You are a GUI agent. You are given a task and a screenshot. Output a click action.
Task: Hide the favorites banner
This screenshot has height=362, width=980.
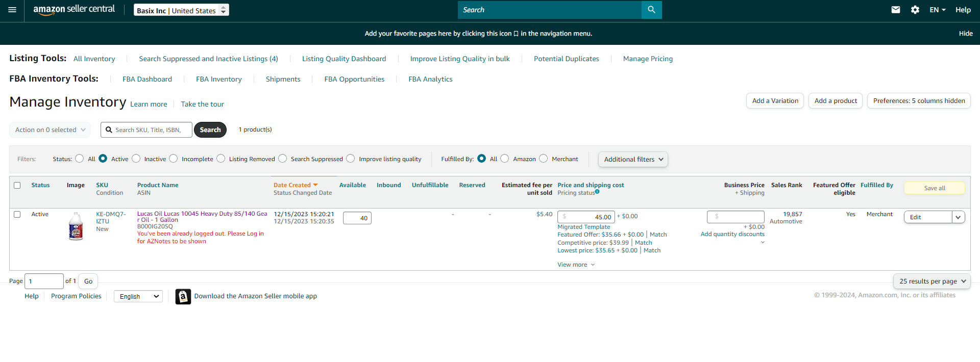tap(966, 34)
